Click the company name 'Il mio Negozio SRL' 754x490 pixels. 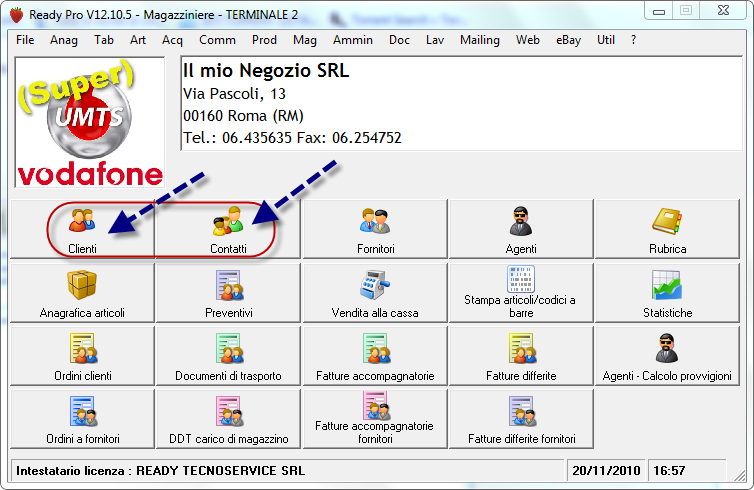266,71
